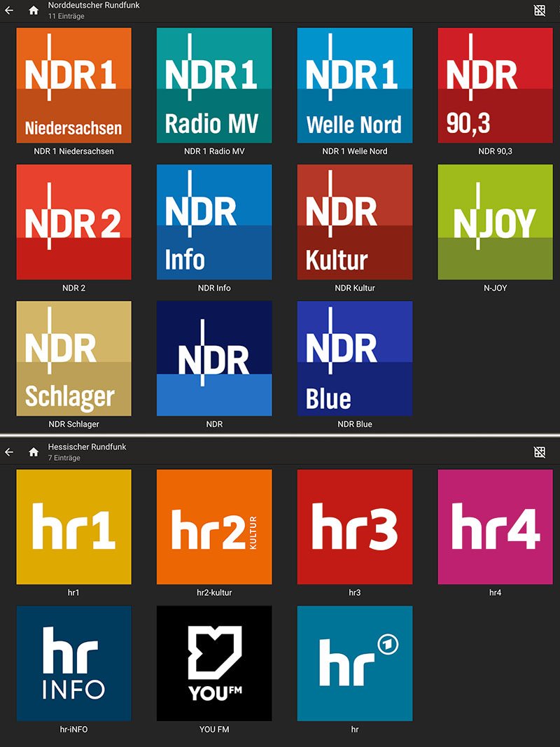Open the NDR 1 Niedersachsen station tile
Viewport: 560px width, 747px height.
point(73,85)
